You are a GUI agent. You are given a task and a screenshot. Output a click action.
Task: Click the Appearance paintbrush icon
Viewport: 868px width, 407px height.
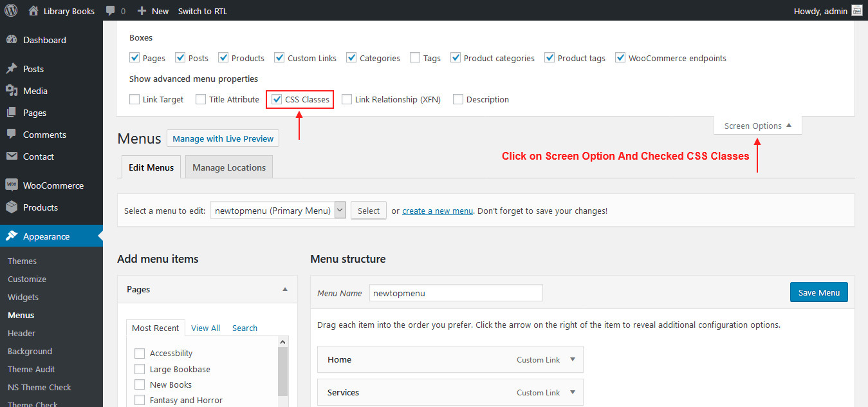12,236
